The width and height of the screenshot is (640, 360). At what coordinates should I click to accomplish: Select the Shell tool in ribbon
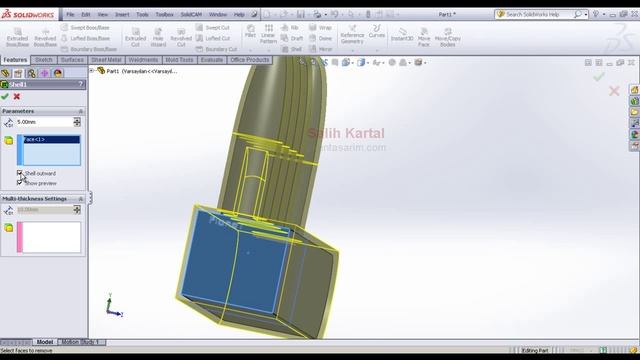[291, 49]
